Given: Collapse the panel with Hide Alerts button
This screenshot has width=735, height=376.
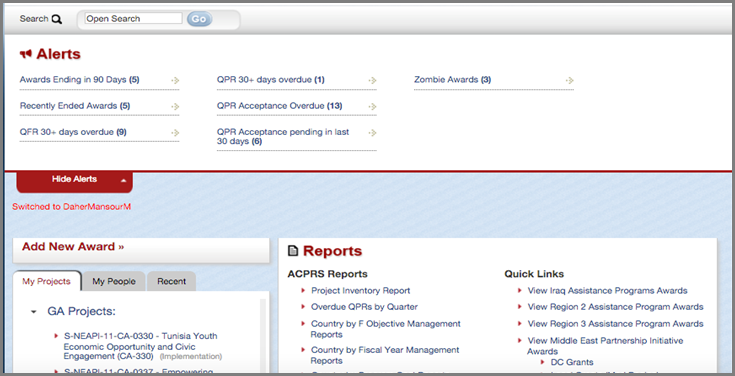Looking at the screenshot, I should [x=75, y=182].
